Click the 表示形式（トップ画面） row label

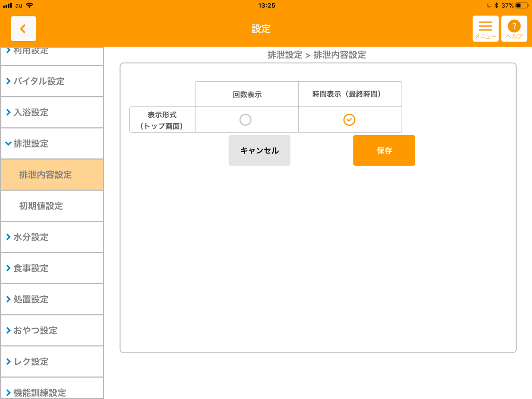click(x=162, y=120)
